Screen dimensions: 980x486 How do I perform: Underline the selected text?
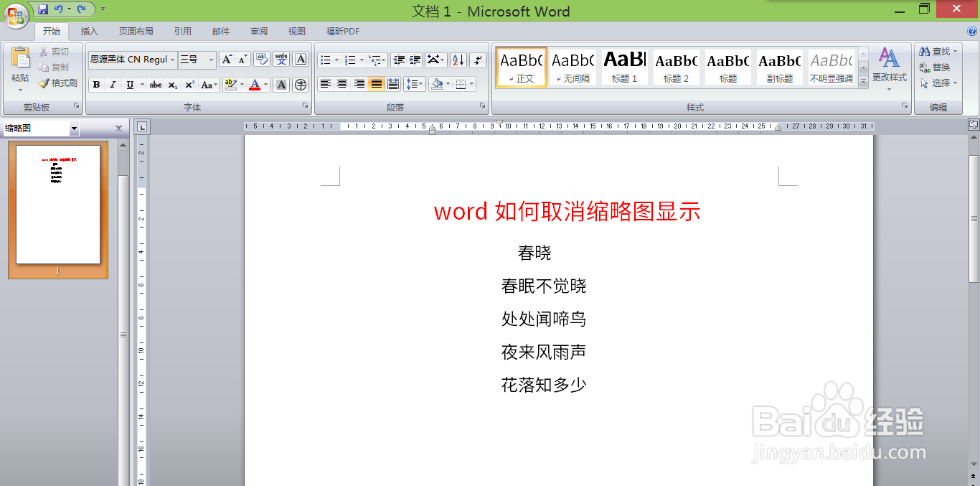130,85
